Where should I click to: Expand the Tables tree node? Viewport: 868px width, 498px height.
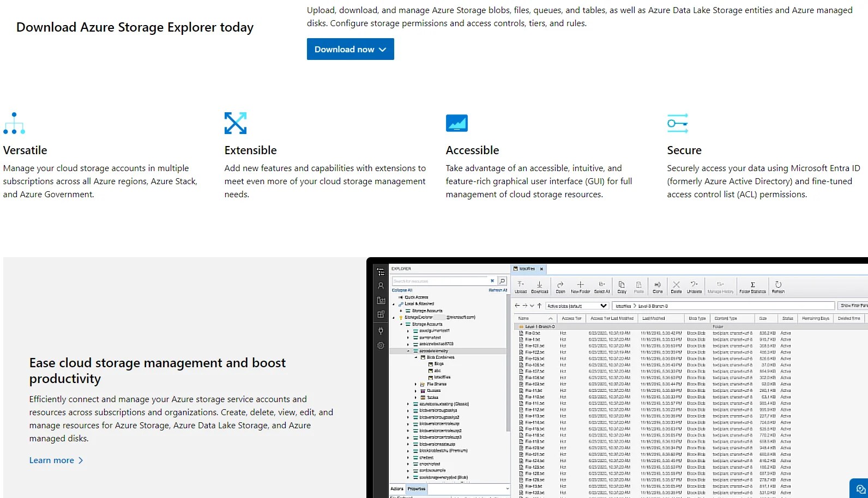[415, 397]
